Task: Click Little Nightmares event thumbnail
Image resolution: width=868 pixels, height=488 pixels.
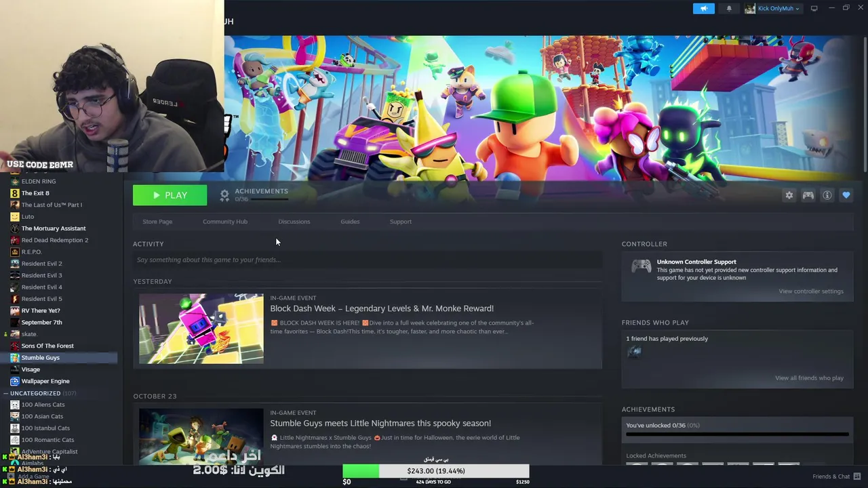Action: click(x=201, y=436)
